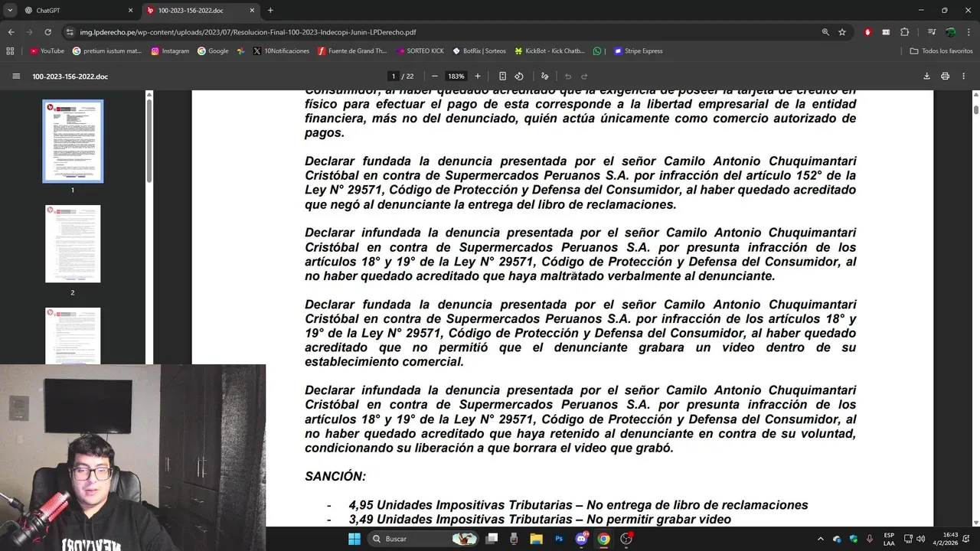Viewport: 980px width, 551px height.
Task: Click the site information icon beside URL
Action: click(70, 32)
